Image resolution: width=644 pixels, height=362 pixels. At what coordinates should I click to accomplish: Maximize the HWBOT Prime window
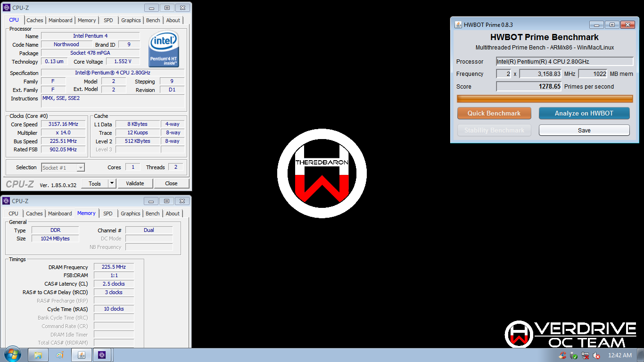(x=612, y=25)
